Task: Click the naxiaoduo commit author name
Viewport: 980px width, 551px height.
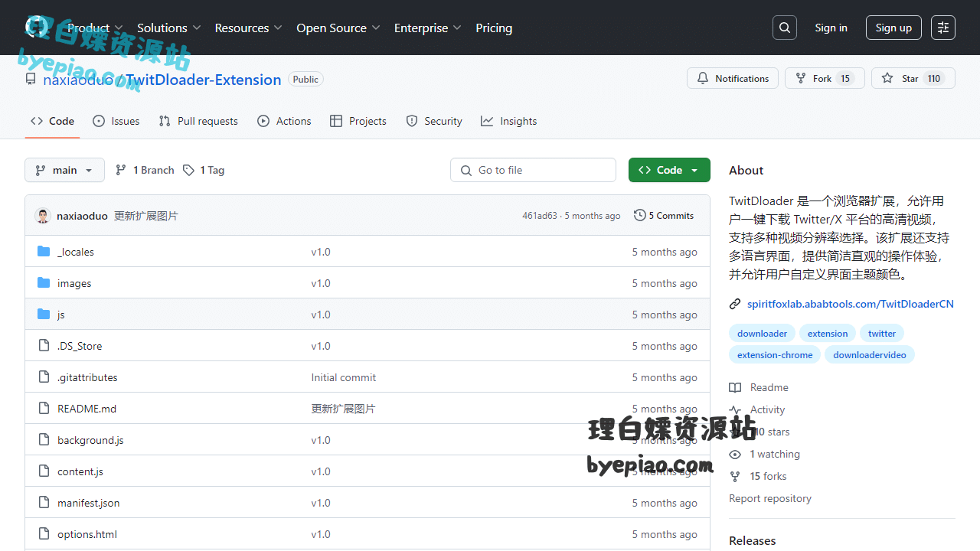Action: (82, 216)
